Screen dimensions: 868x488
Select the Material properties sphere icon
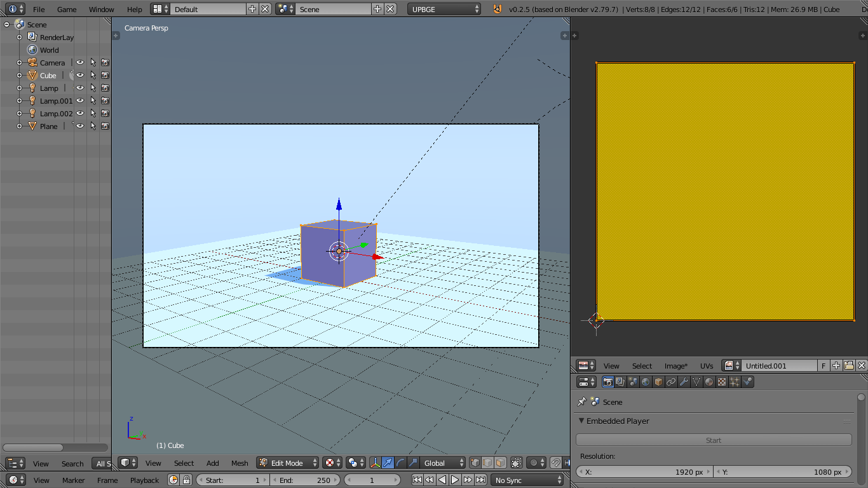[708, 381]
